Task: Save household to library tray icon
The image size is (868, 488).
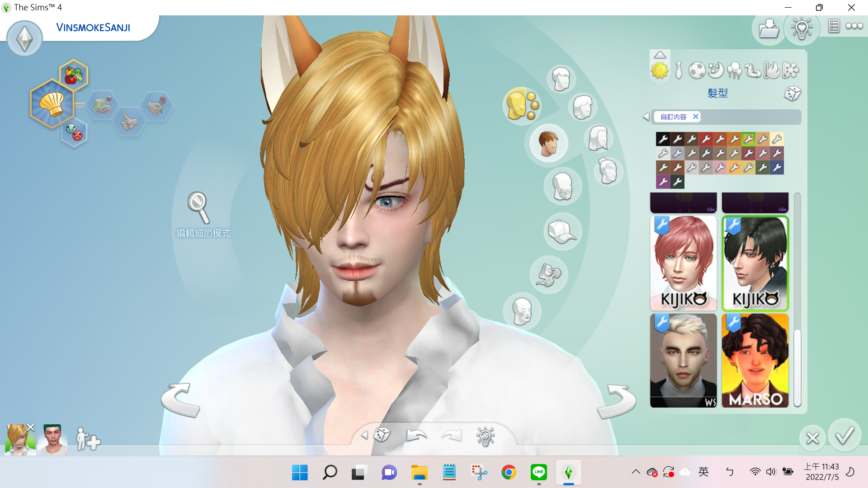Action: [x=769, y=29]
